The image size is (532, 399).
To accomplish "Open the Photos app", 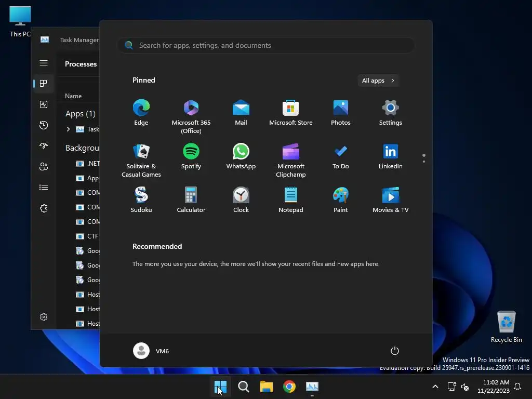I will (341, 113).
